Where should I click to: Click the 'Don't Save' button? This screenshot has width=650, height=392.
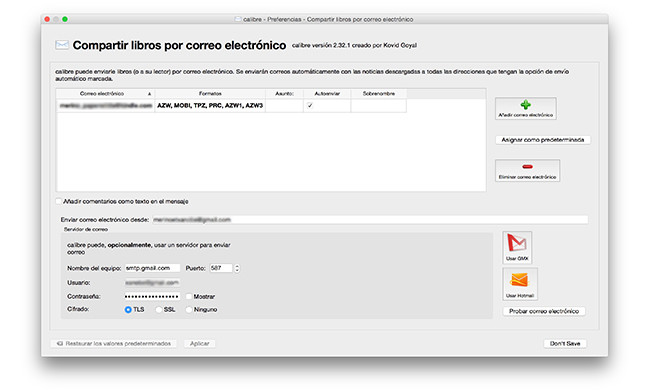click(x=565, y=344)
